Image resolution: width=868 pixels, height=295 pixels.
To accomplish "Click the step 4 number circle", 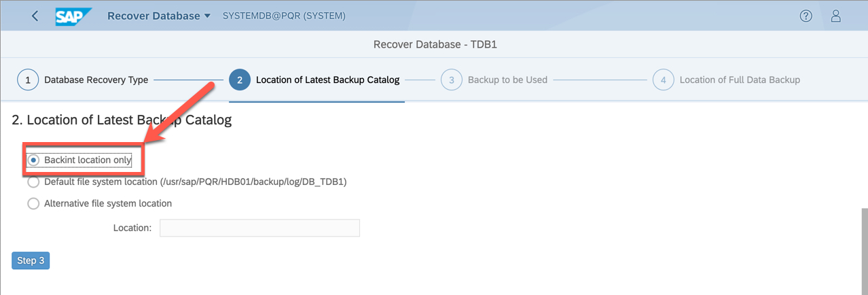I will tap(664, 80).
